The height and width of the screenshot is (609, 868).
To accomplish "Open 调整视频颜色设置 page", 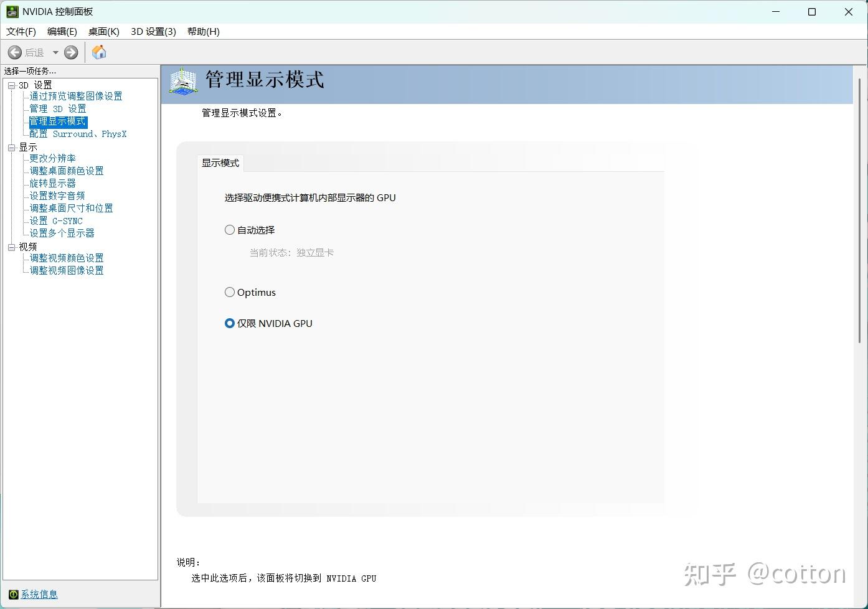I will pyautogui.click(x=66, y=257).
